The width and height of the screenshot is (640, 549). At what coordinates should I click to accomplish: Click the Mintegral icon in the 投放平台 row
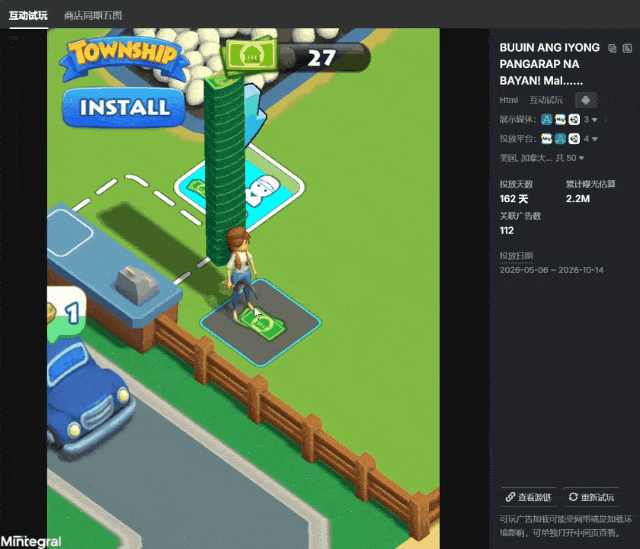pyautogui.click(x=547, y=139)
